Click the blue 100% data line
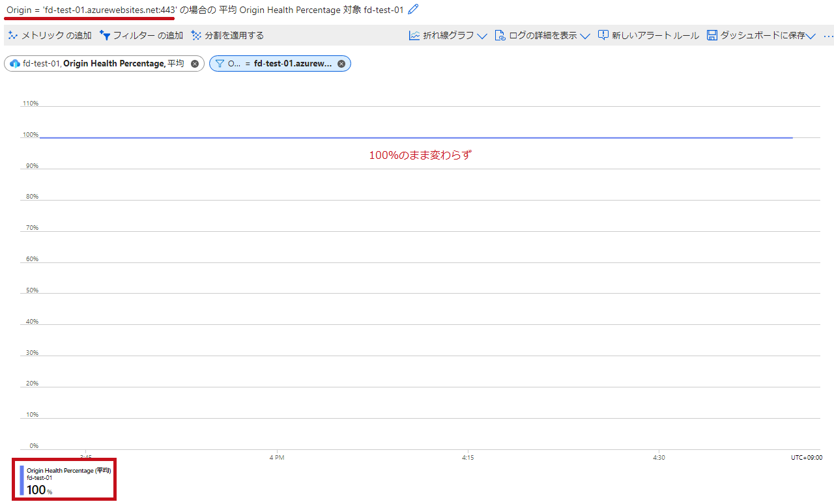This screenshot has width=834, height=504. coord(416,137)
